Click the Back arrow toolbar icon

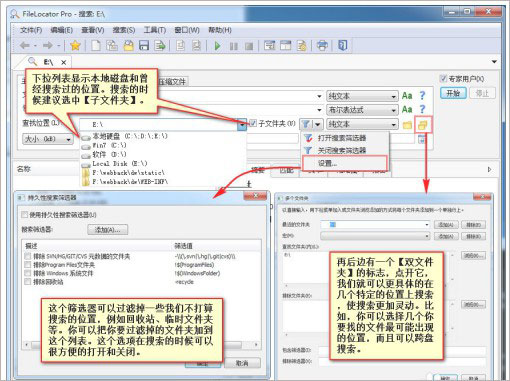25,45
